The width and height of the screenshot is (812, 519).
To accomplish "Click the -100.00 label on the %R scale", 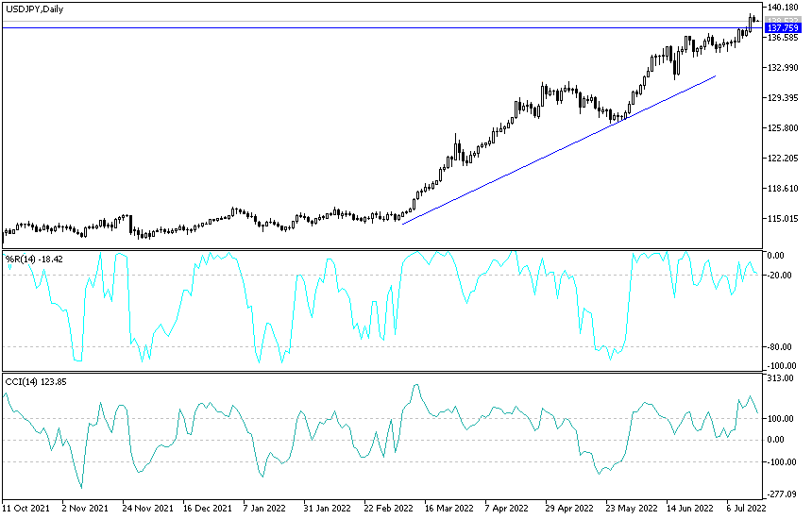I will tap(782, 366).
